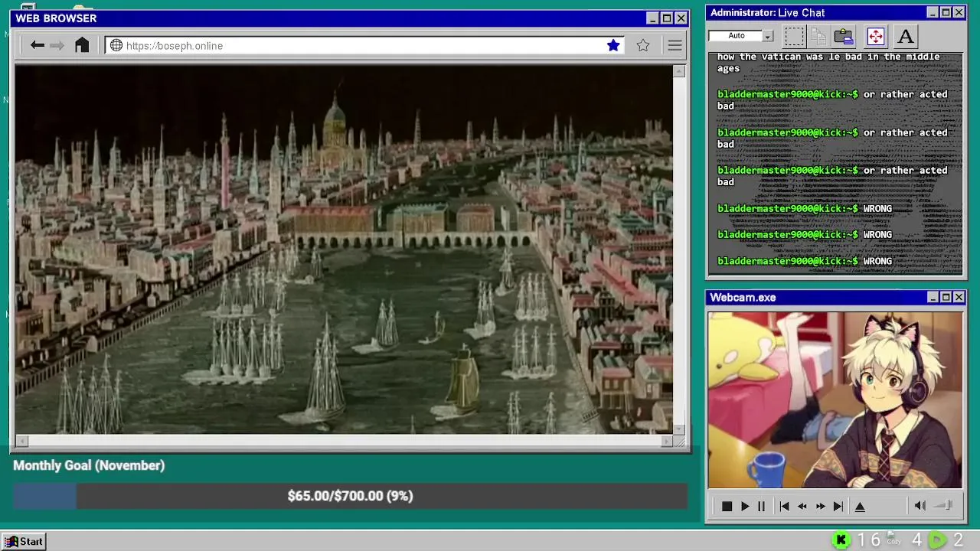This screenshot has height=551, width=980.
Task: Stop playback in Webcam.exe
Action: coord(727,506)
